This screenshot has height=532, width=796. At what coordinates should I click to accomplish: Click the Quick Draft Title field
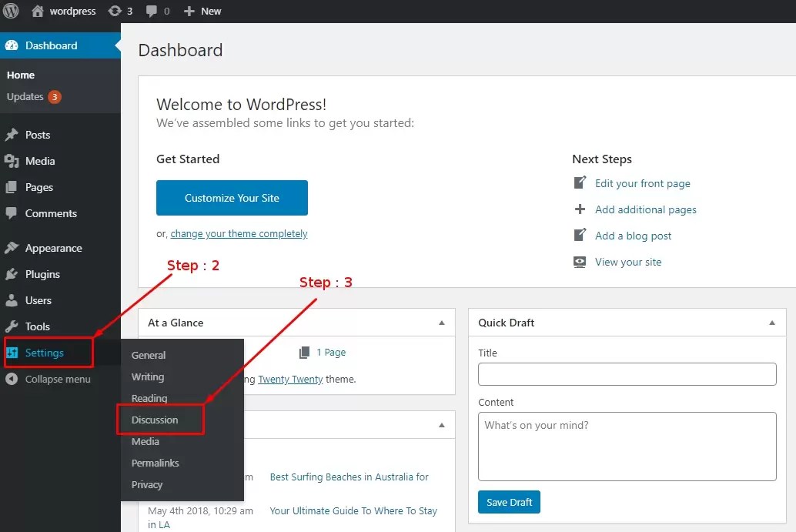[x=627, y=374]
